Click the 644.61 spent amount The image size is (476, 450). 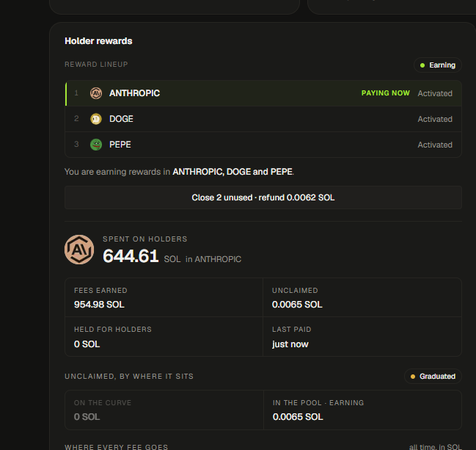click(131, 256)
